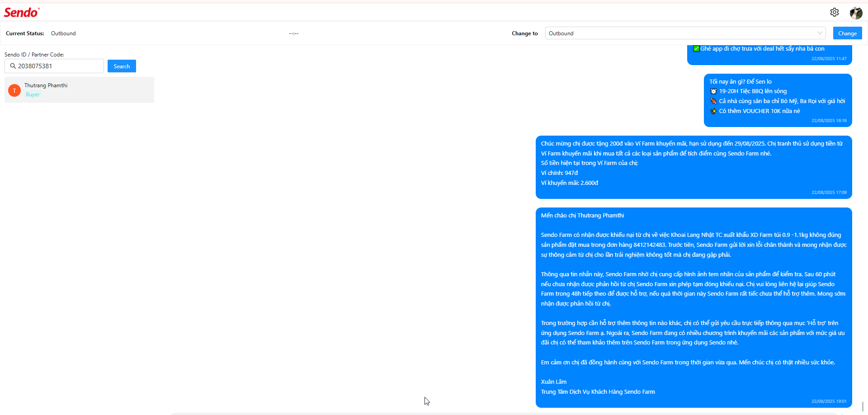Click the dropdown chevron arrow for Outbound
The width and height of the screenshot is (868, 415).
click(x=820, y=33)
